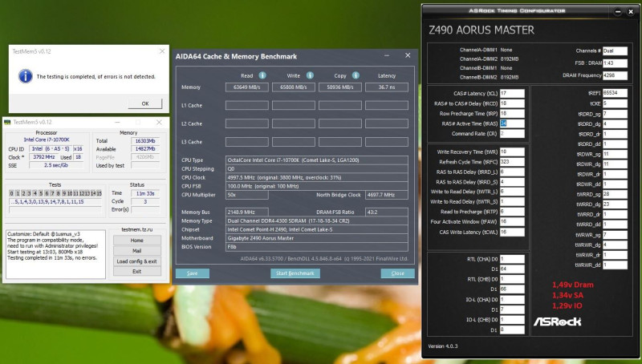Select the tREFI value field
Screen dimensions: 642x364
point(615,93)
